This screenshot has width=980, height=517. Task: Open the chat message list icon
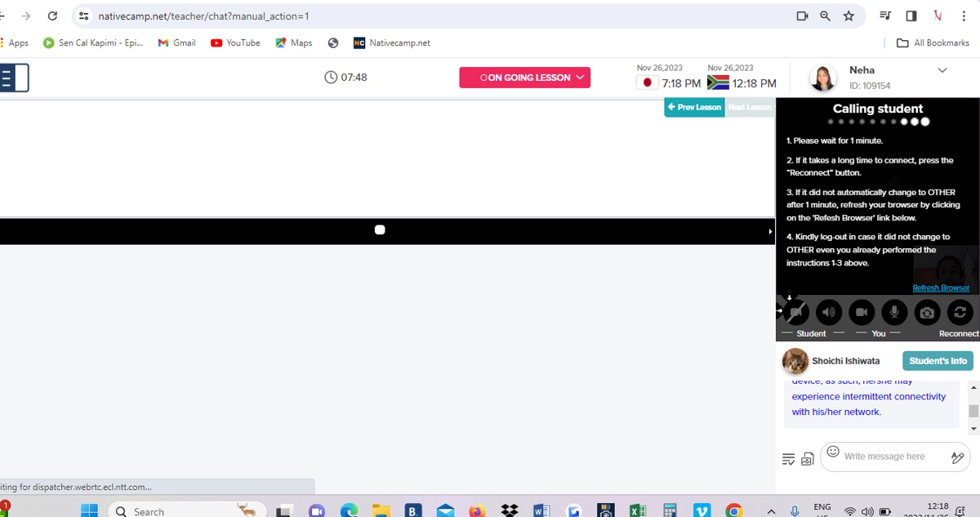tap(788, 458)
